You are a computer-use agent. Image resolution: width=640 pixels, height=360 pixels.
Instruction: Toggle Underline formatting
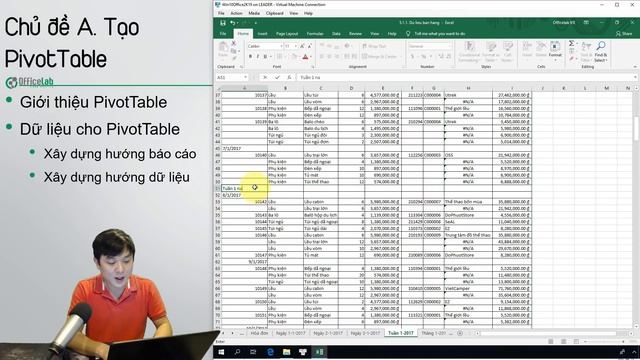tap(265, 57)
